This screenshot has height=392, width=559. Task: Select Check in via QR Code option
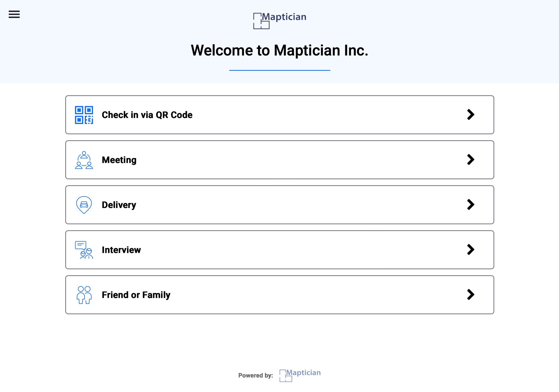point(279,115)
